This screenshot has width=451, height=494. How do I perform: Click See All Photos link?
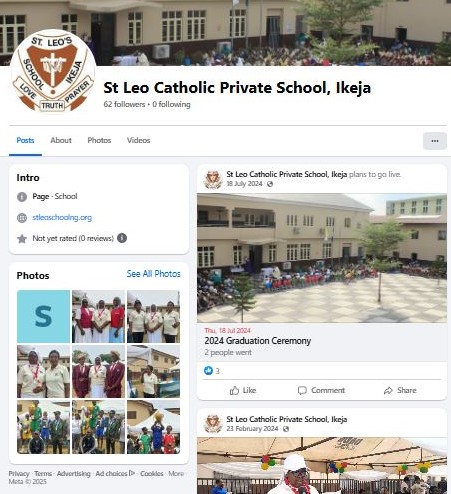click(154, 274)
